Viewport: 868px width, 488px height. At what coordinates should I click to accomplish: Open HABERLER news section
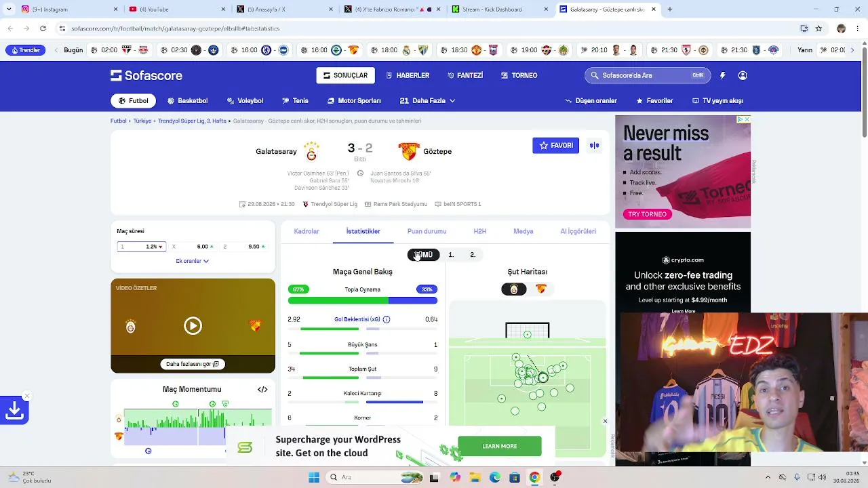click(x=408, y=75)
